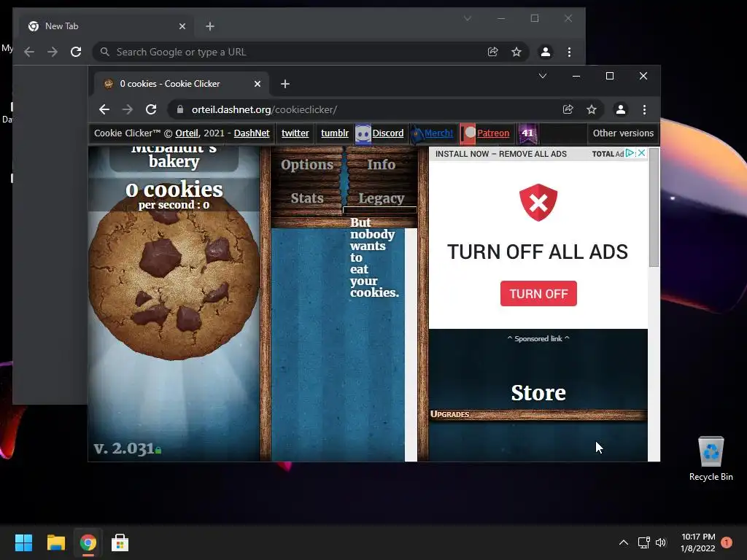Open the Discord link
This screenshot has height=560, width=747.
pyautogui.click(x=388, y=133)
